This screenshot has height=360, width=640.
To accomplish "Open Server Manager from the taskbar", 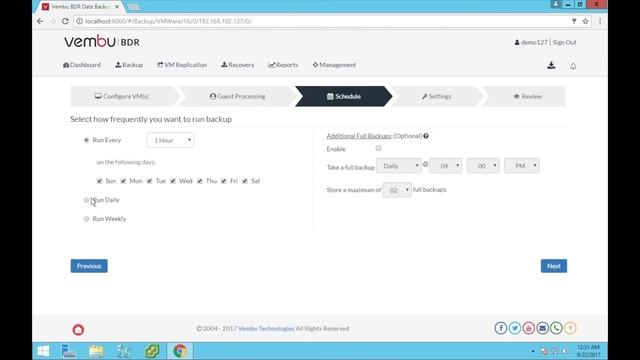I will 68,351.
